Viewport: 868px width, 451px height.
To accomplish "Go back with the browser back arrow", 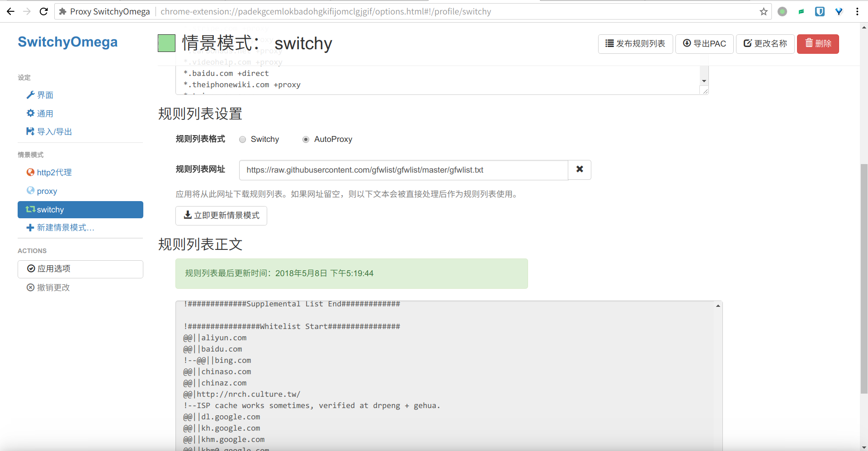I will [11, 11].
